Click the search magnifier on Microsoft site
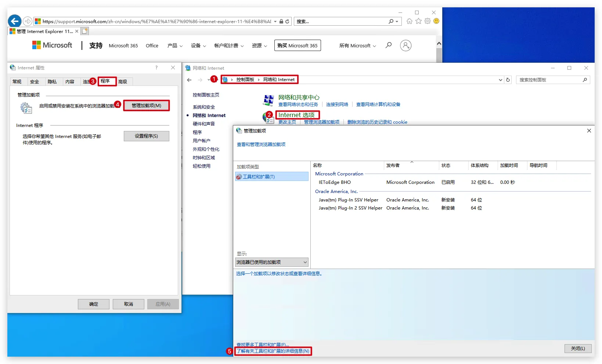The width and height of the screenshot is (602, 364). coord(388,45)
